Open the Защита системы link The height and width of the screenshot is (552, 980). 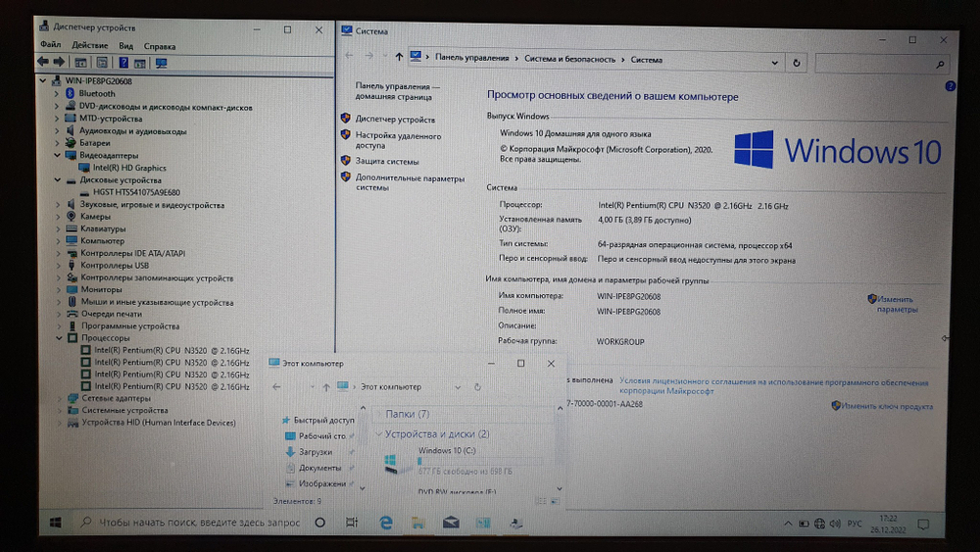(x=387, y=162)
